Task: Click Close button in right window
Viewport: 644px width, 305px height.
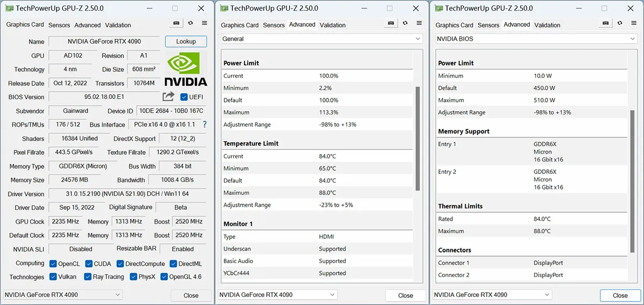Action: pyautogui.click(x=620, y=295)
